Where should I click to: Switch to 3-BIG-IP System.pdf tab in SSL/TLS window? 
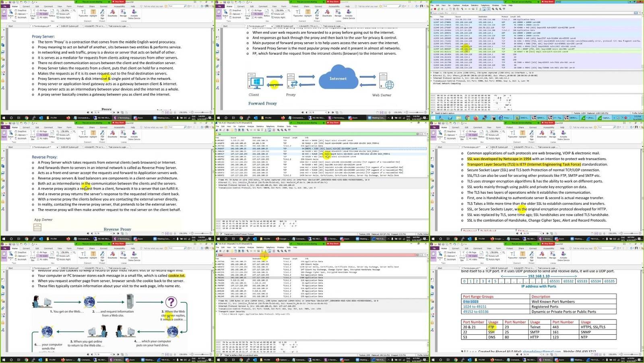(x=499, y=147)
